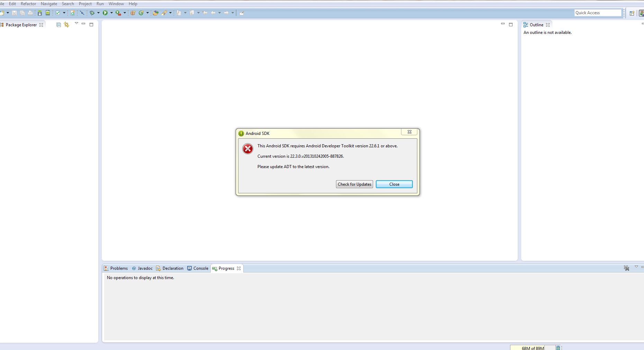Click the Close button in dialog
The height and width of the screenshot is (350, 644).
click(394, 184)
